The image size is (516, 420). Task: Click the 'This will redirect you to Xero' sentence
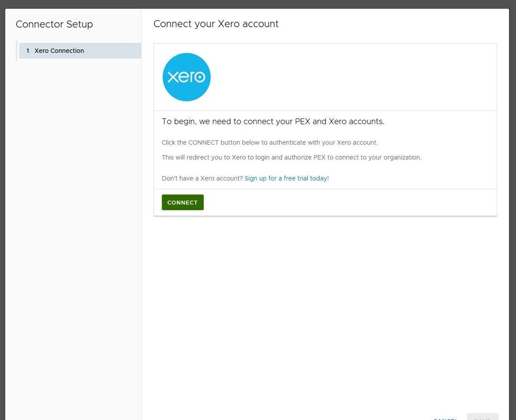pyautogui.click(x=291, y=157)
